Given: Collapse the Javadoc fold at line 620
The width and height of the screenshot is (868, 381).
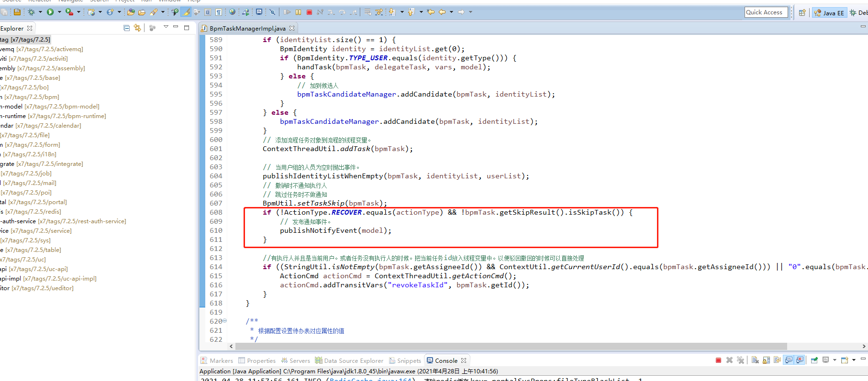Looking at the screenshot, I should [x=225, y=321].
